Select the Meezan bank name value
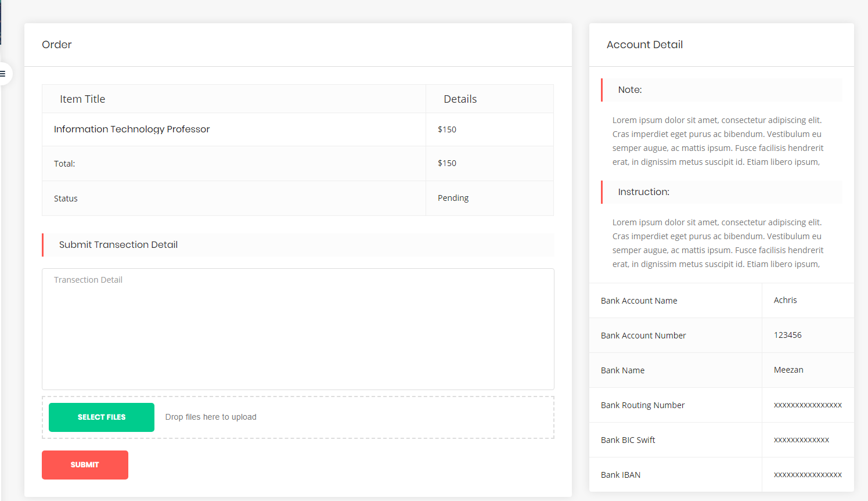 coord(788,370)
